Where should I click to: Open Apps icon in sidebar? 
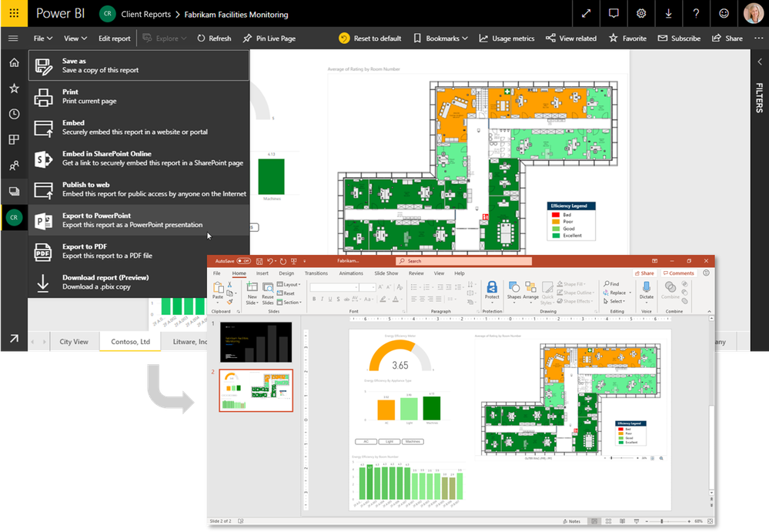[14, 140]
